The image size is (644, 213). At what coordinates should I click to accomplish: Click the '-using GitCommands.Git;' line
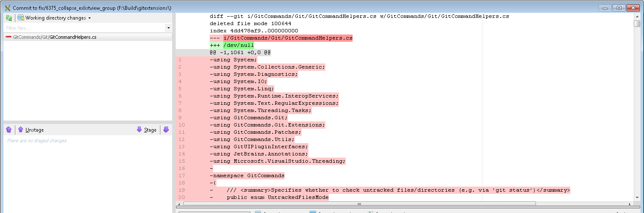click(x=249, y=118)
